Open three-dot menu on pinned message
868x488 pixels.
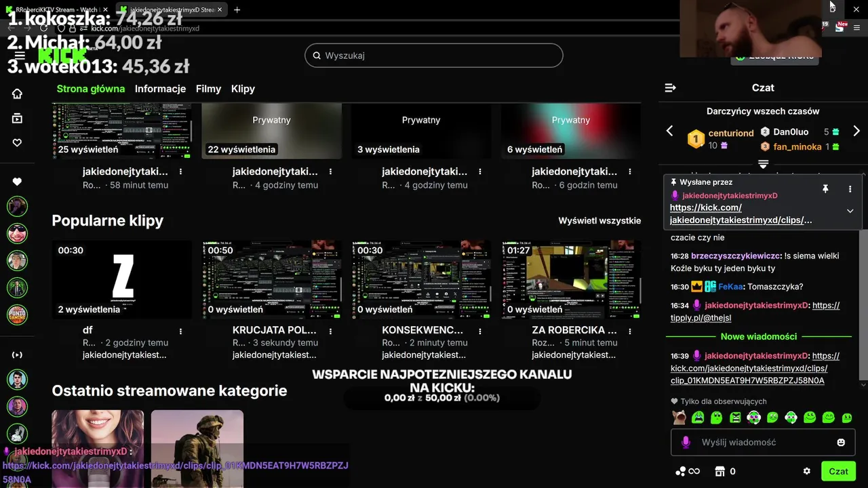pyautogui.click(x=850, y=189)
